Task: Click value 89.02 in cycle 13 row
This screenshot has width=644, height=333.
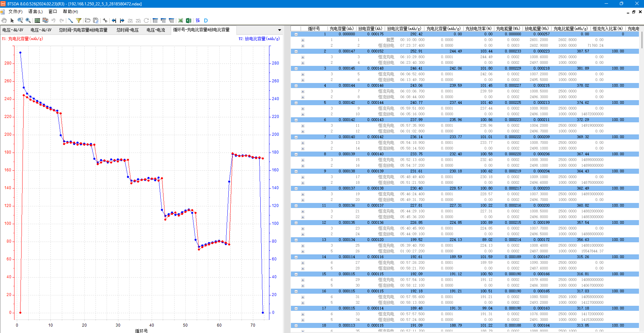Action: tap(487, 240)
